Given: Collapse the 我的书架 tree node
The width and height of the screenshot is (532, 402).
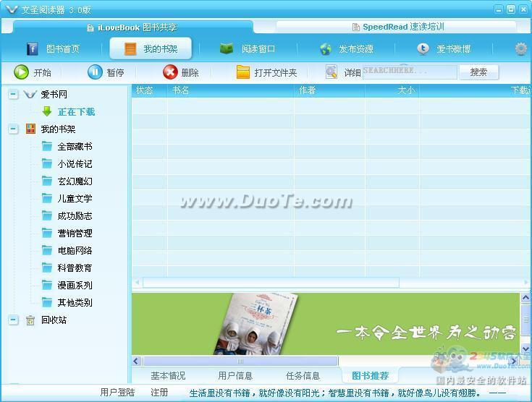Looking at the screenshot, I should point(13,129).
